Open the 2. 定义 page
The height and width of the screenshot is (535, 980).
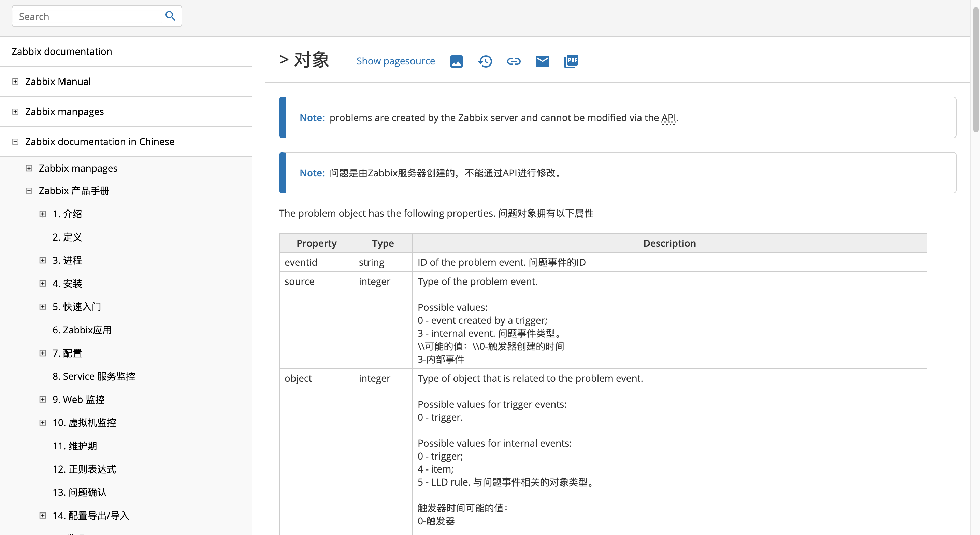[x=67, y=237]
